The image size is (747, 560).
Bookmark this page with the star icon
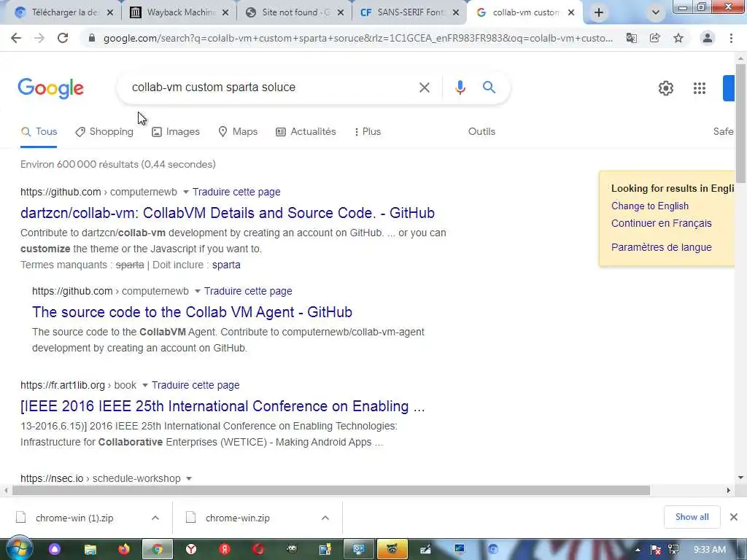point(678,38)
